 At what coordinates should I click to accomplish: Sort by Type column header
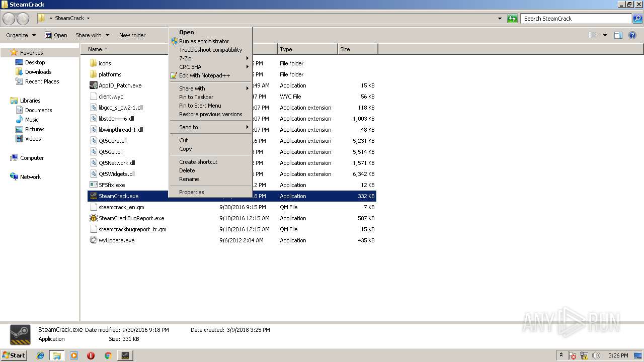coord(307,49)
